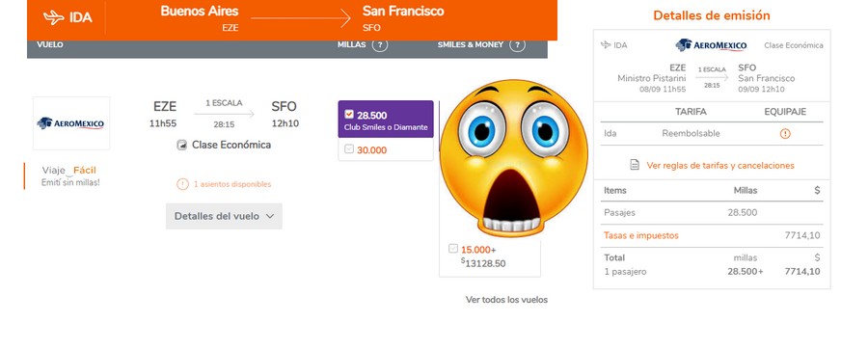Expand Detalles del vuelo
The image size is (868, 350).
point(224,217)
